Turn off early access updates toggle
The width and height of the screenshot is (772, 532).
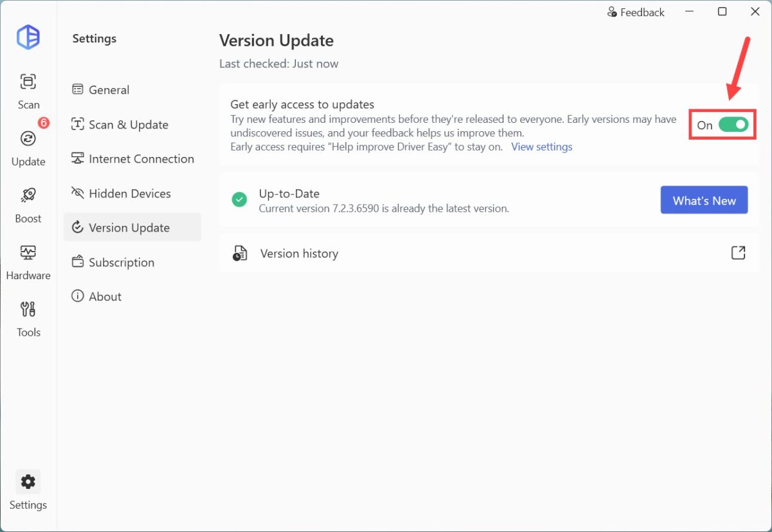click(x=733, y=125)
